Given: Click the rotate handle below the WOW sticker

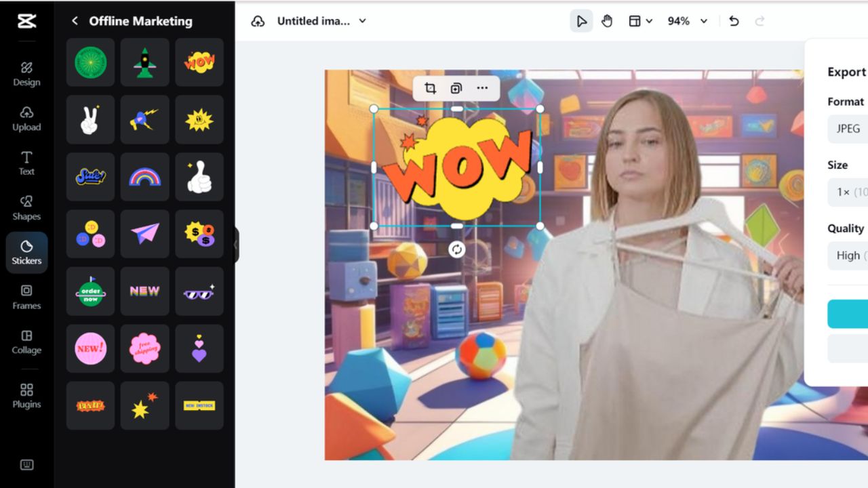Looking at the screenshot, I should pos(457,250).
